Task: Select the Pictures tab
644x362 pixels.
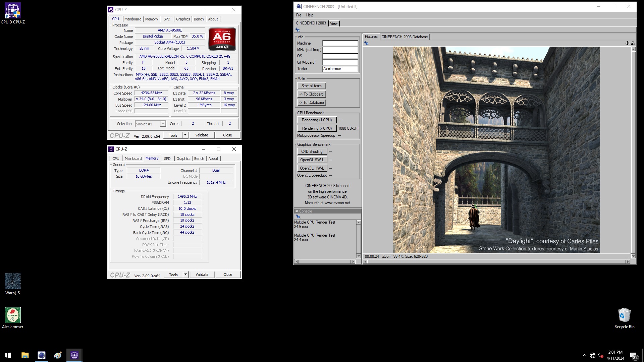Action: (x=371, y=37)
